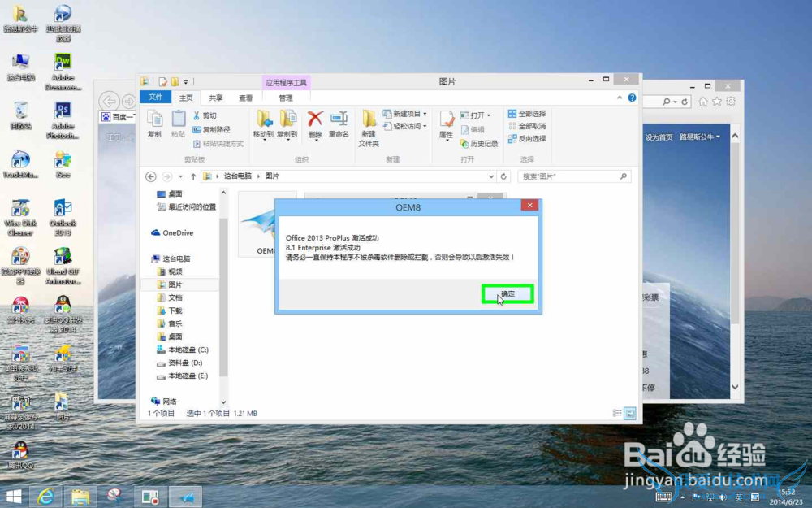812x508 pixels.
Task: Click 复制路径 in the ribbon
Action: click(x=211, y=129)
